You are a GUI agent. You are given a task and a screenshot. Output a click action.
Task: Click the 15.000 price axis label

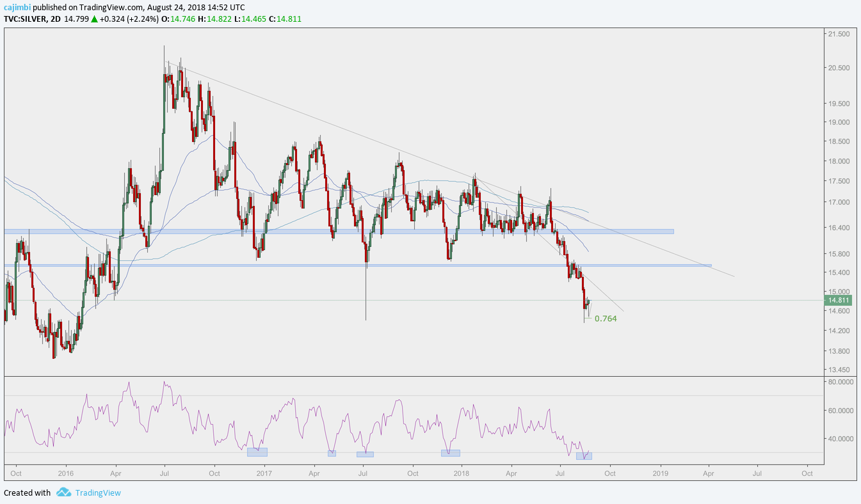click(x=839, y=292)
